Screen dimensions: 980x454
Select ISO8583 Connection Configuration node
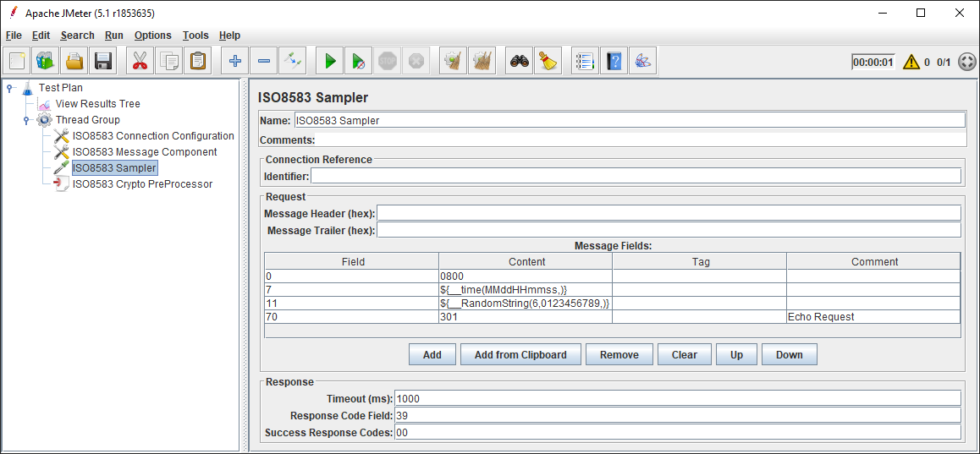pyautogui.click(x=153, y=135)
